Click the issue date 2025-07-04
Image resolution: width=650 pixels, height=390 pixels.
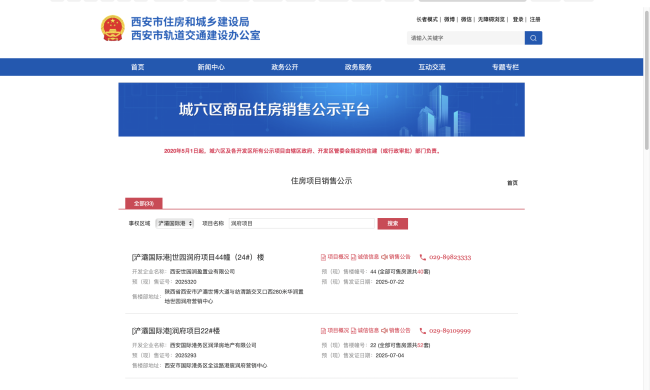(390, 355)
